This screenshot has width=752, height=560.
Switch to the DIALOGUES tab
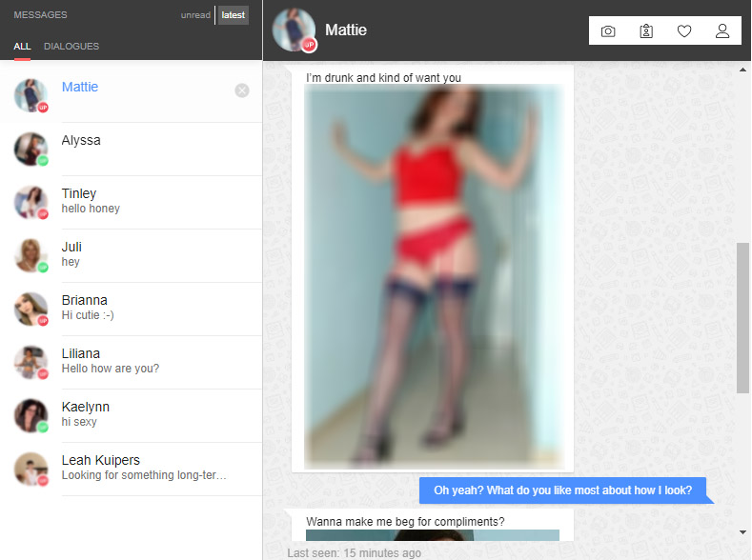coord(71,47)
